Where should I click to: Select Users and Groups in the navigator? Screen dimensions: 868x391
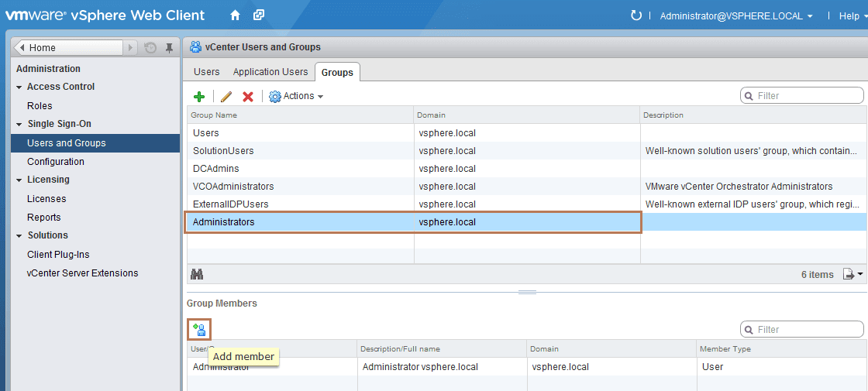pyautogui.click(x=95, y=142)
